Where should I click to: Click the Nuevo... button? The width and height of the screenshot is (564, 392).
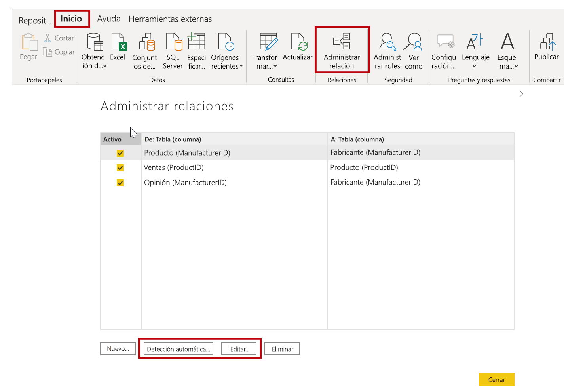pyautogui.click(x=118, y=349)
